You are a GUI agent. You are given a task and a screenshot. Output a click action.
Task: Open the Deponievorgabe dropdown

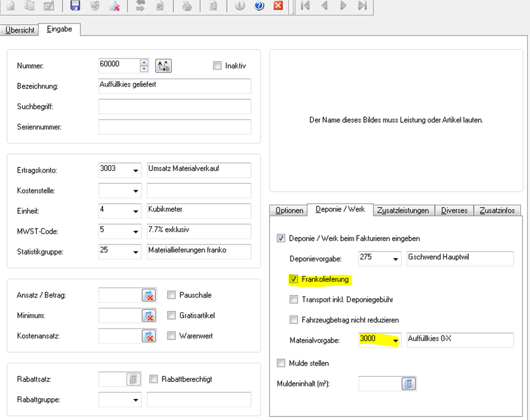click(395, 259)
